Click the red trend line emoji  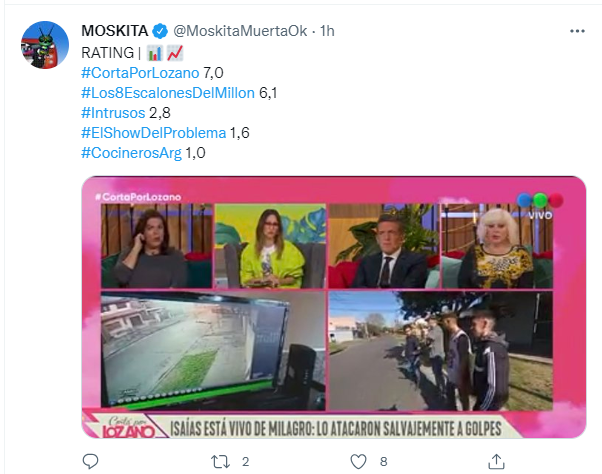click(175, 53)
